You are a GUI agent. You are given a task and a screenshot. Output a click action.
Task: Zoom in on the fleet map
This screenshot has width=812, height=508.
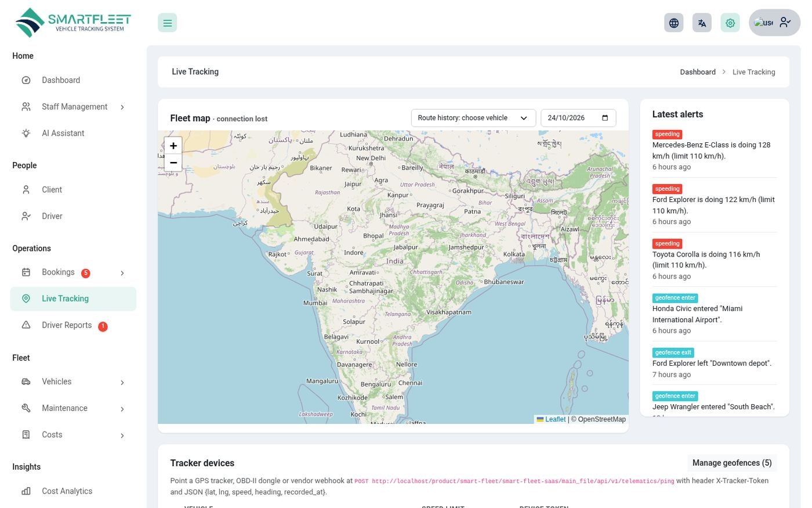click(x=173, y=146)
